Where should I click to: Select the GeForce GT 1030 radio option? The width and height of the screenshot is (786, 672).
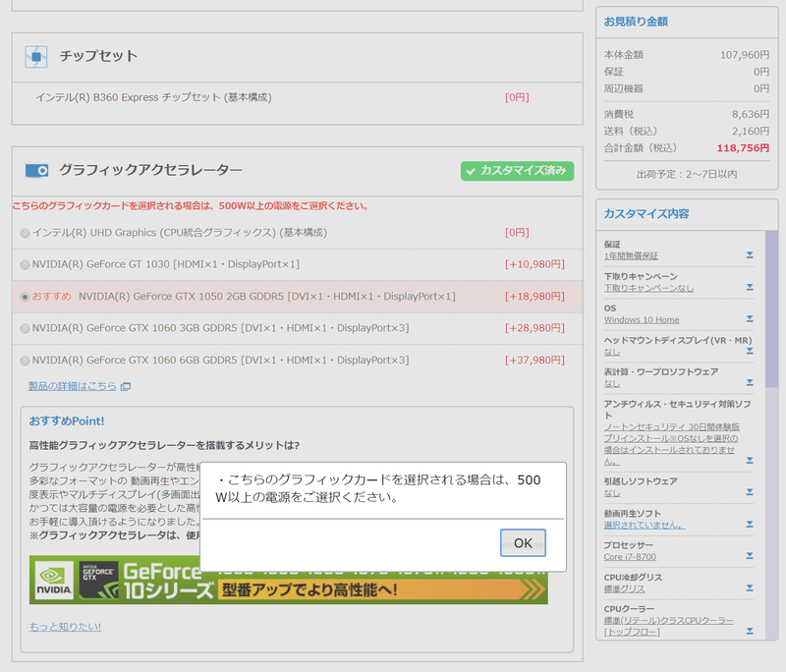point(25,264)
